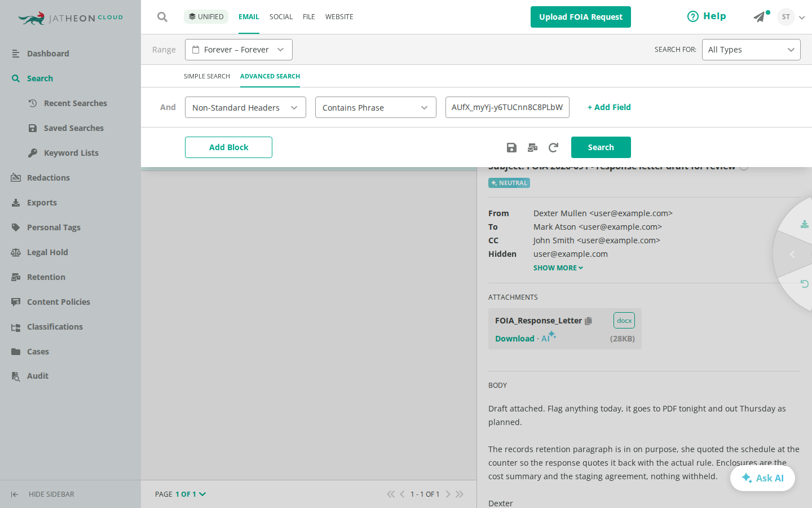Click the green Search button
Viewport: 812px width, 508px height.
(x=601, y=147)
